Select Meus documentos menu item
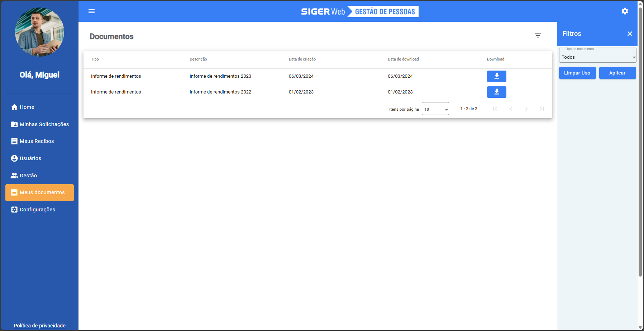The image size is (644, 331). point(39,193)
